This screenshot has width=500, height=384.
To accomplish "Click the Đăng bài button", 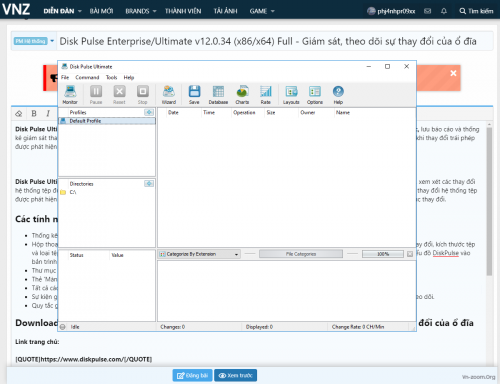I will point(192,375).
